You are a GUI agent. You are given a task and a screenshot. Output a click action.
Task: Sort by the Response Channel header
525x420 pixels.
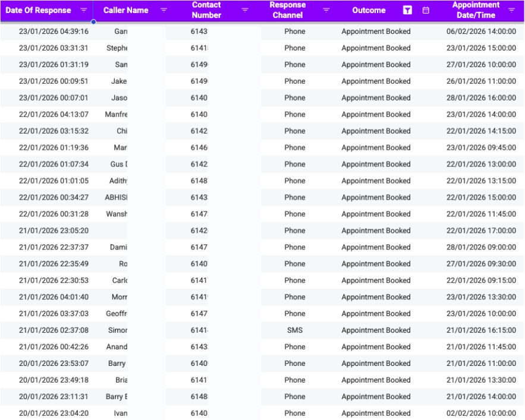(x=288, y=10)
